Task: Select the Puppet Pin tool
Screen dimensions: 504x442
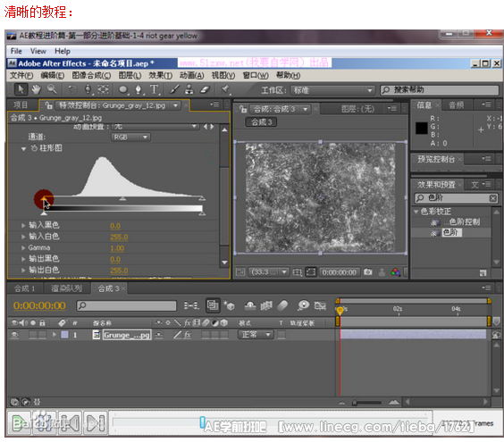Action: tap(225, 89)
